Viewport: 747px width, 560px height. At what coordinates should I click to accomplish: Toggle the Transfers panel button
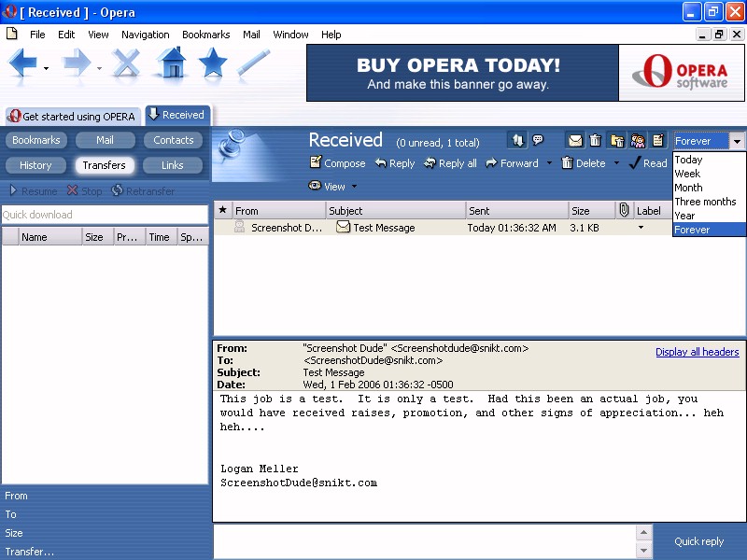pos(105,165)
